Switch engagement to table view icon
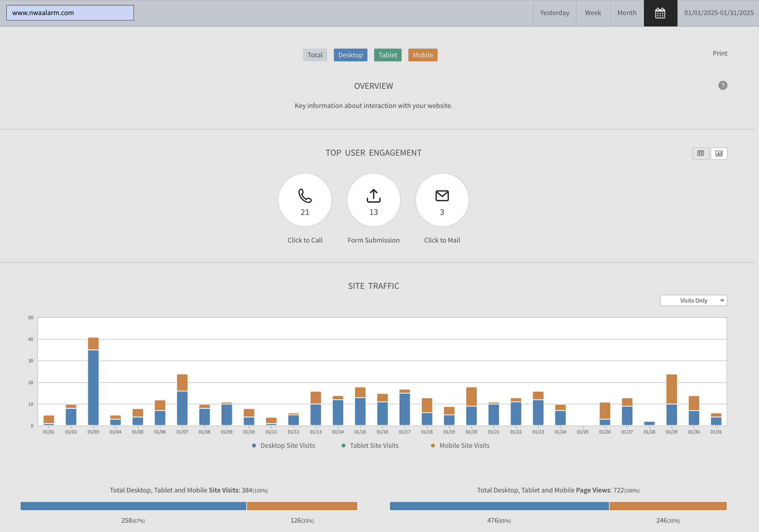Image resolution: width=759 pixels, height=532 pixels. pos(700,153)
